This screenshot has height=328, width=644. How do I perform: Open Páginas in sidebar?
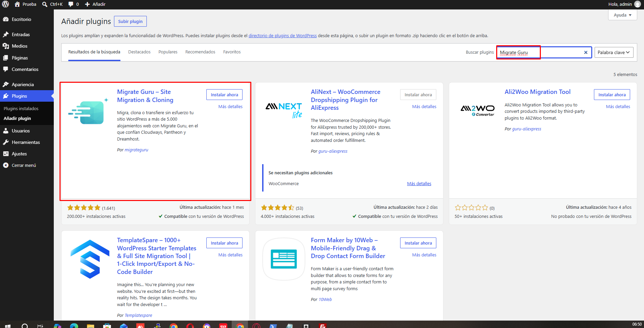pyautogui.click(x=27, y=58)
